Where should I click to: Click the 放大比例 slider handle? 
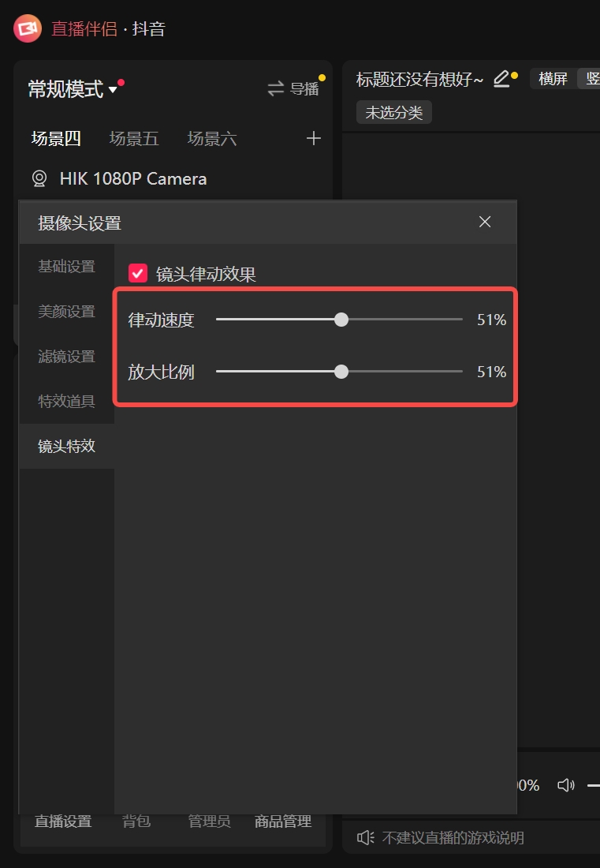[x=341, y=372]
